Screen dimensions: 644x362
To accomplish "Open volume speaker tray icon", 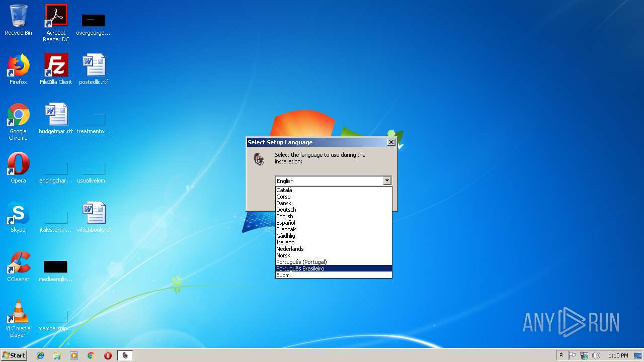I will pyautogui.click(x=596, y=355).
